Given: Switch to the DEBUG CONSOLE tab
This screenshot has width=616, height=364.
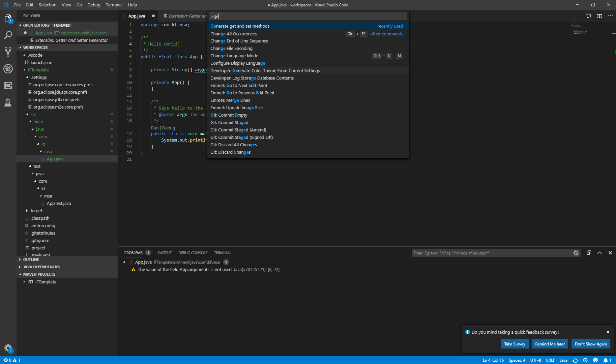Looking at the screenshot, I should 193,253.
